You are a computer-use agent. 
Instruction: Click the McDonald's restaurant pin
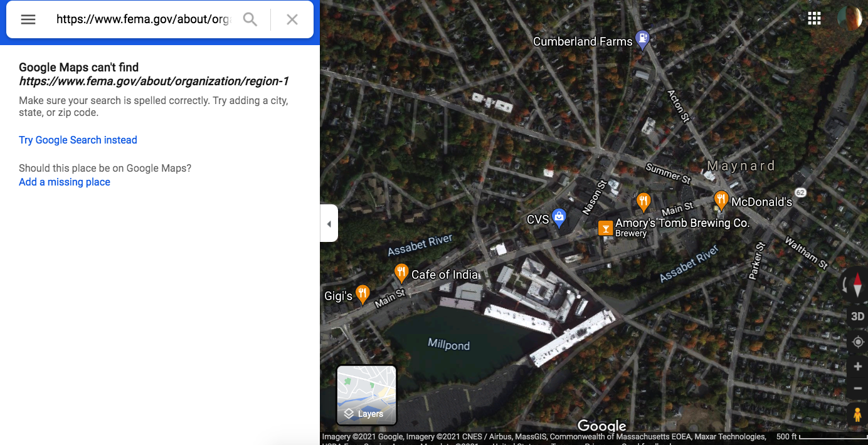click(x=721, y=201)
